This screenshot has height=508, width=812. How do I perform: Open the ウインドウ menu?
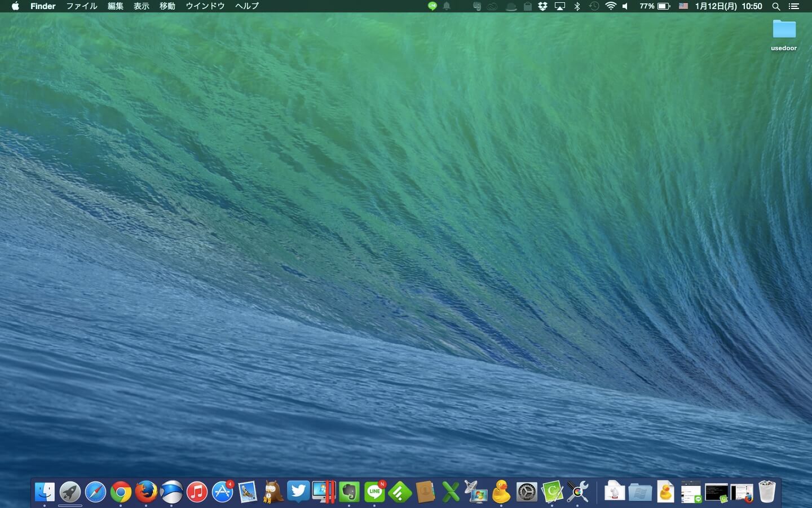coord(205,6)
